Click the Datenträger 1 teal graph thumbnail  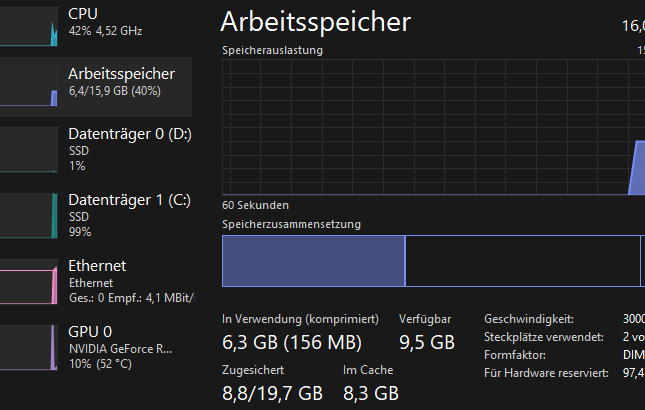point(29,215)
